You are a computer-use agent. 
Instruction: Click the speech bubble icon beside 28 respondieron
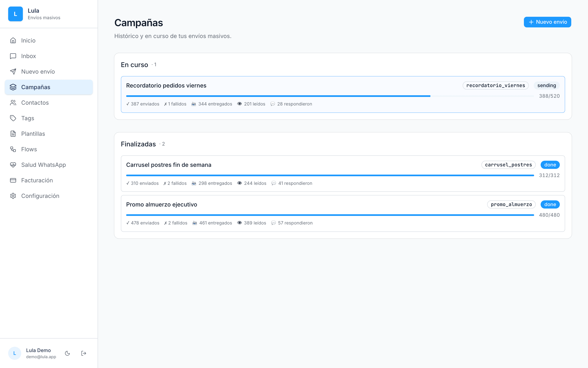[x=273, y=104]
